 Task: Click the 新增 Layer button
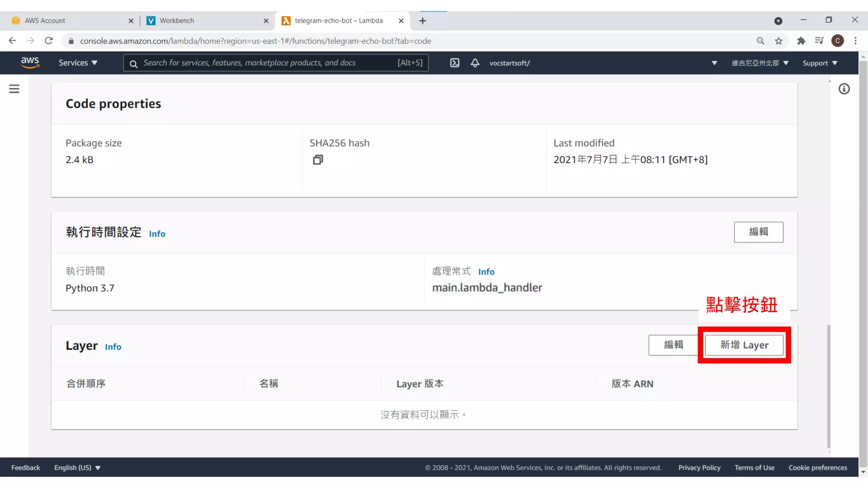click(x=744, y=345)
